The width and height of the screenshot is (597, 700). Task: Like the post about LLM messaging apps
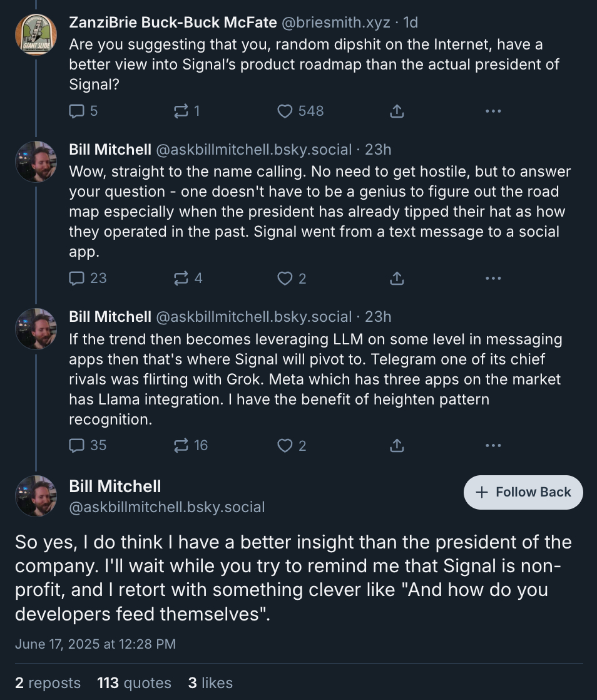coord(285,445)
